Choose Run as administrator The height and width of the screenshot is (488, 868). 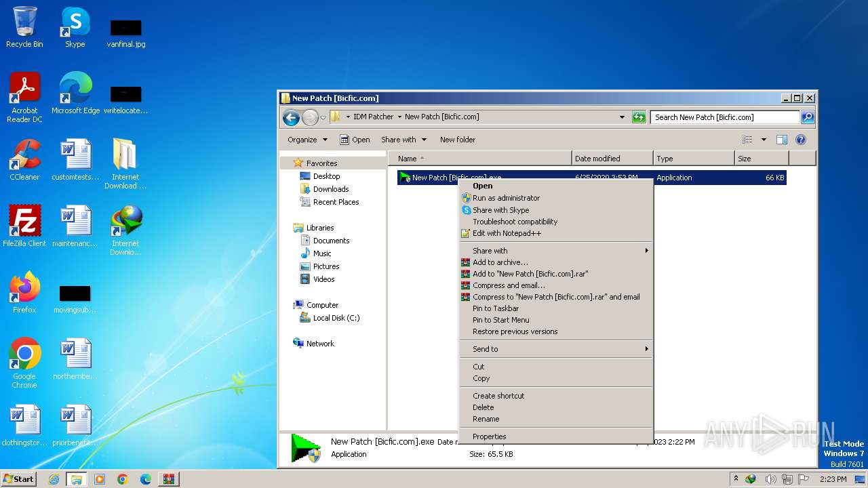coord(555,198)
